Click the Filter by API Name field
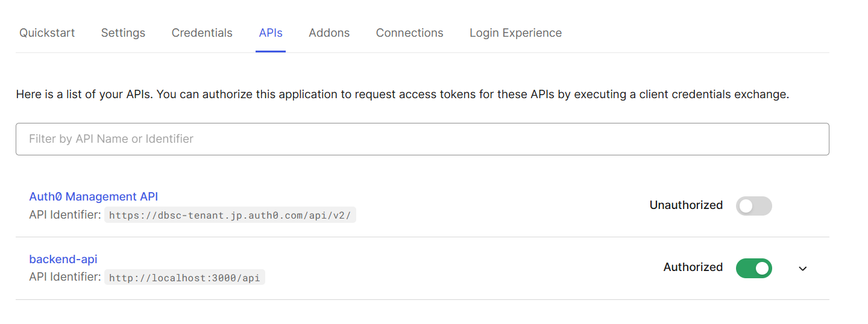 422,139
